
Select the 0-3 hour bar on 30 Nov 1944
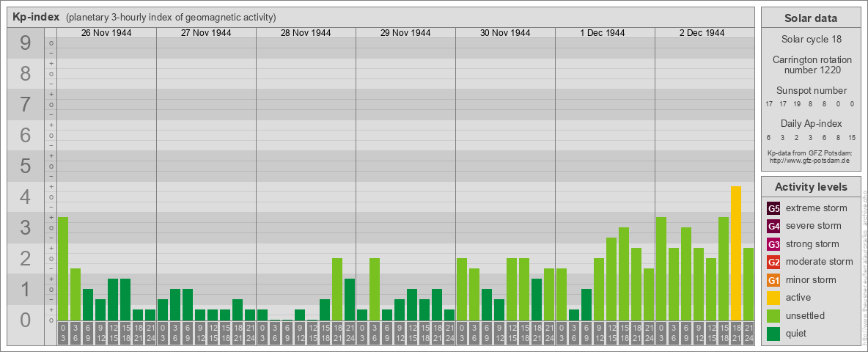pos(462,290)
